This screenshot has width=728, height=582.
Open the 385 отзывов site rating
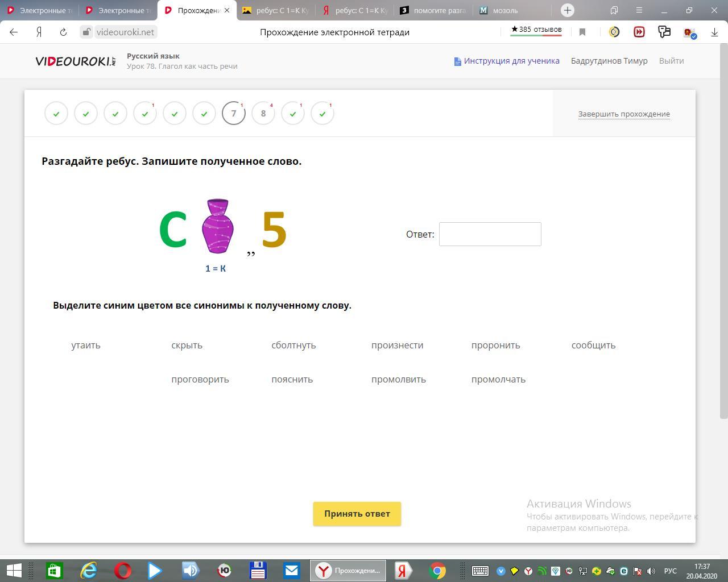click(x=536, y=30)
